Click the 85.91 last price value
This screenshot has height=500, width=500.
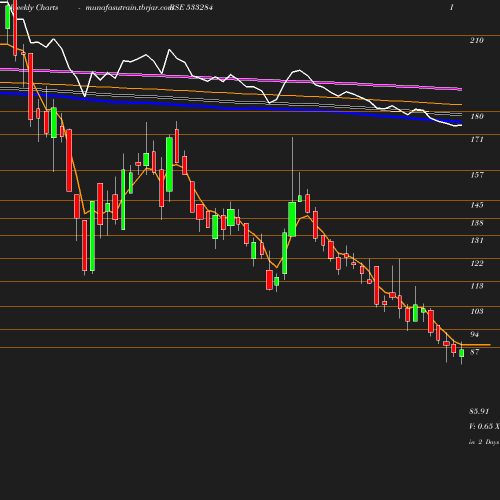click(479, 411)
